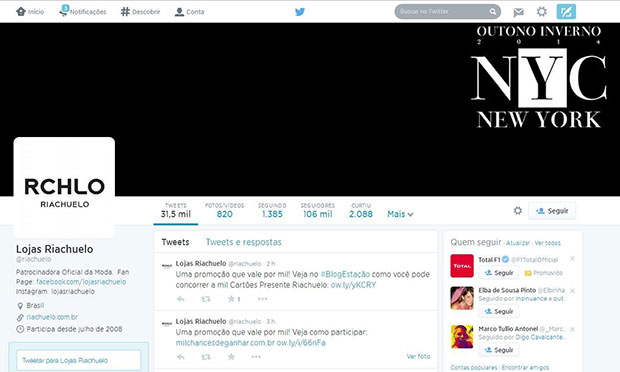This screenshot has width=620, height=372.
Task: Open the ow.ly/i/66nFa link
Action: click(301, 343)
